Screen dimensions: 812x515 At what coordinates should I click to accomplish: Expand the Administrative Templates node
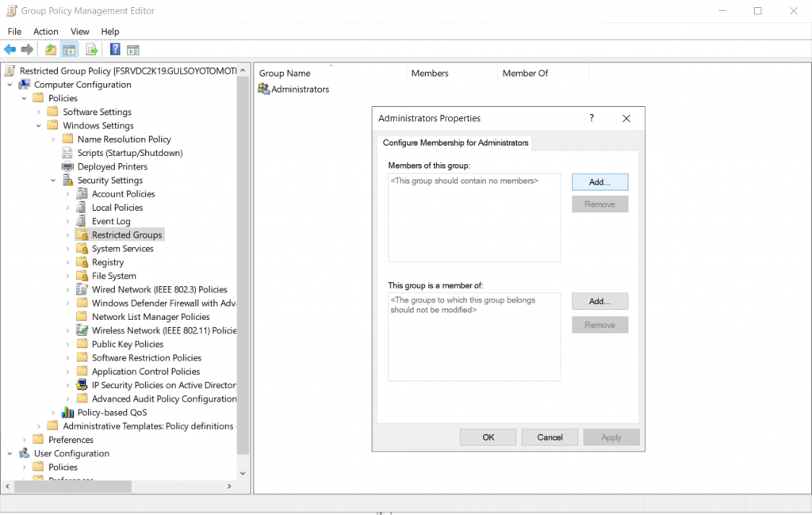pyautogui.click(x=39, y=426)
